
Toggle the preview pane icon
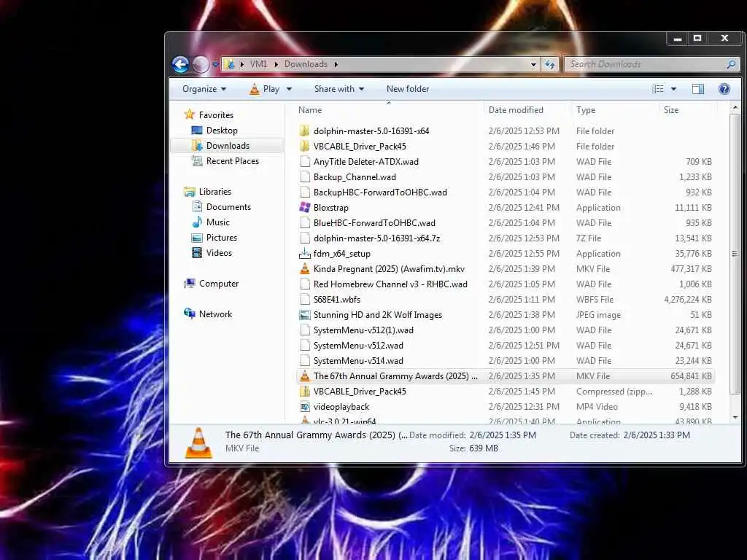click(698, 89)
